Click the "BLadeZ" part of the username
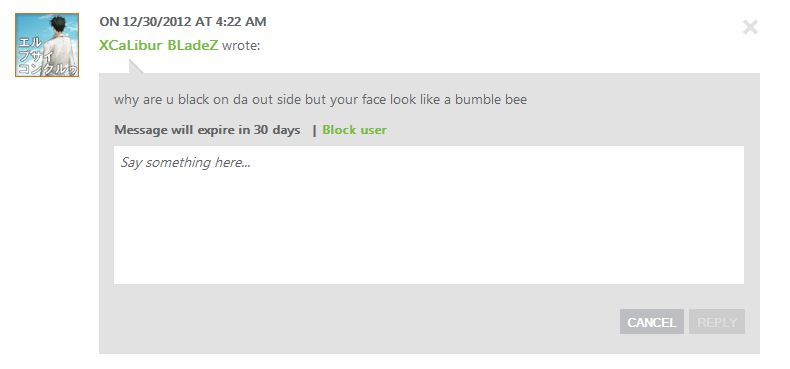 (x=192, y=45)
